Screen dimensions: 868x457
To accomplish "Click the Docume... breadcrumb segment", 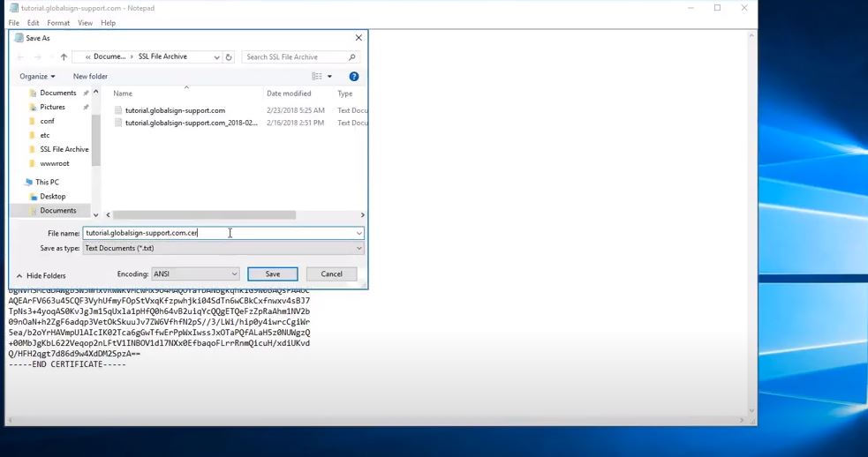I will click(109, 56).
